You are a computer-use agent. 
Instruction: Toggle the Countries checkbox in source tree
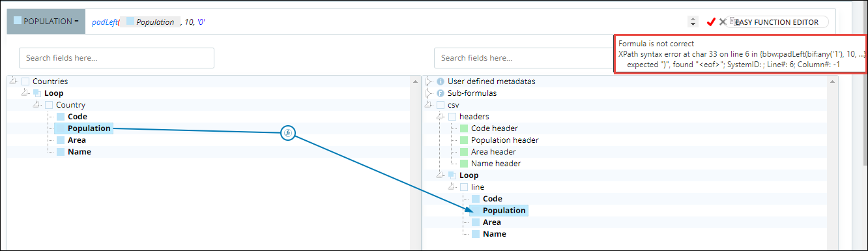[25, 81]
